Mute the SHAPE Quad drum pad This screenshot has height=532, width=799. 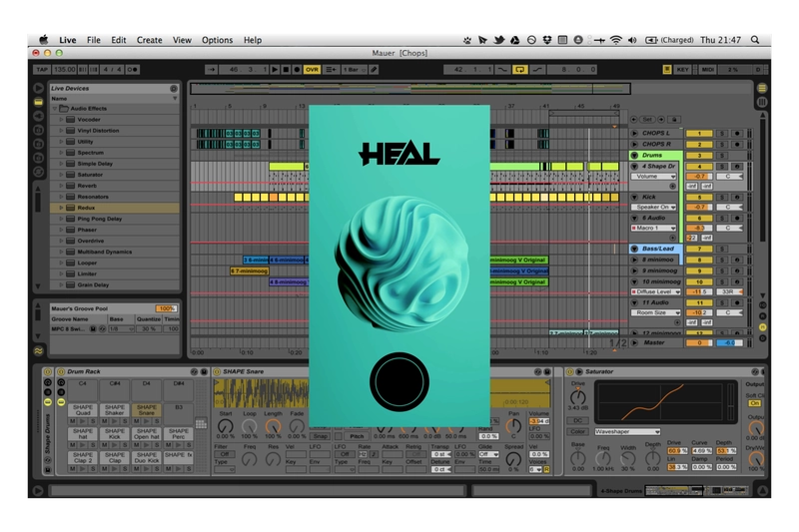pyautogui.click(x=72, y=421)
